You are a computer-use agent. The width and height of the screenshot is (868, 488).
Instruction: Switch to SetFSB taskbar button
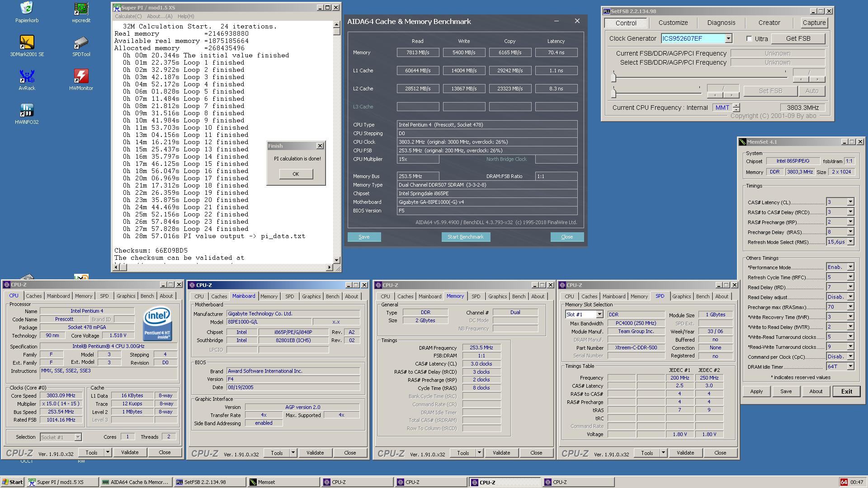point(210,482)
